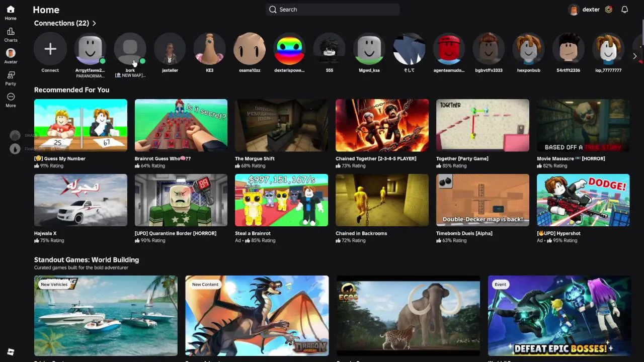Open Quarantine Border game thumbnail
The height and width of the screenshot is (362, 644).
[x=181, y=200]
